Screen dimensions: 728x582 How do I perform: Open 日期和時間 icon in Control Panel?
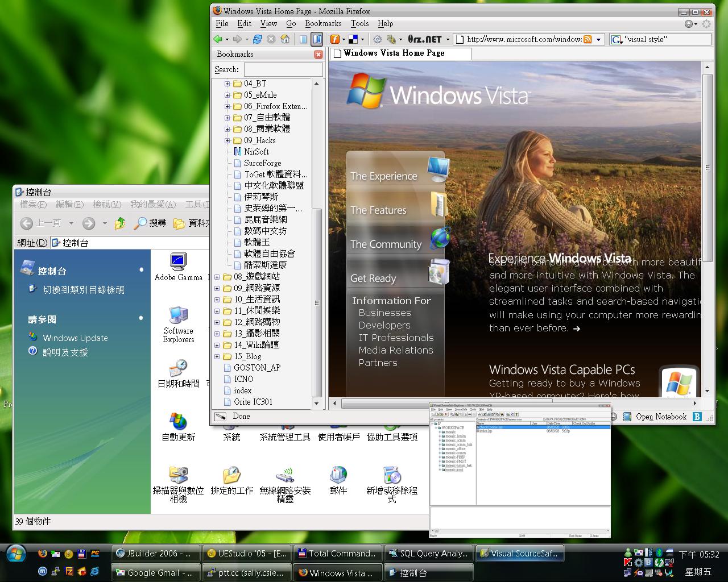tap(179, 373)
